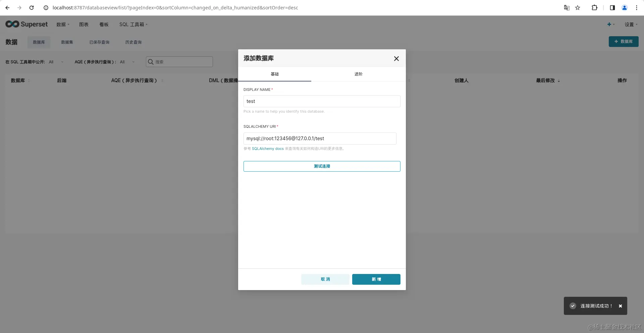This screenshot has height=333, width=644.
Task: Click the browser address bar URL
Action: [175, 8]
